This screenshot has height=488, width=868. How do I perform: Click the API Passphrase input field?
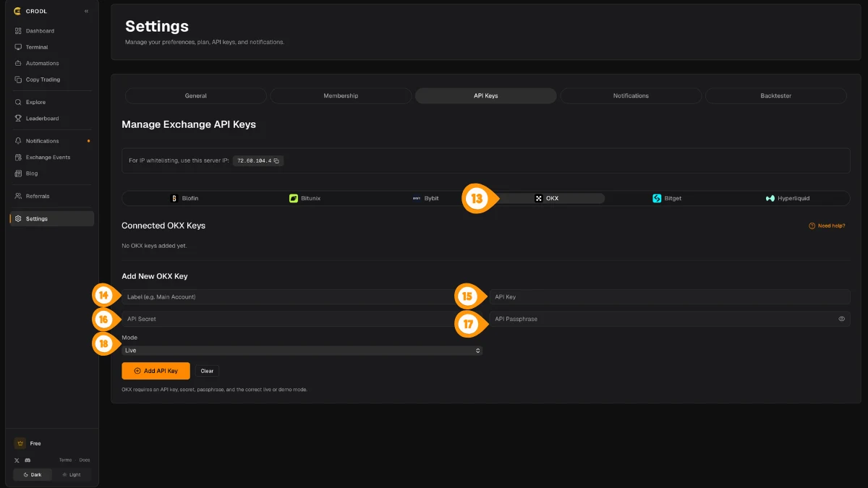670,319
